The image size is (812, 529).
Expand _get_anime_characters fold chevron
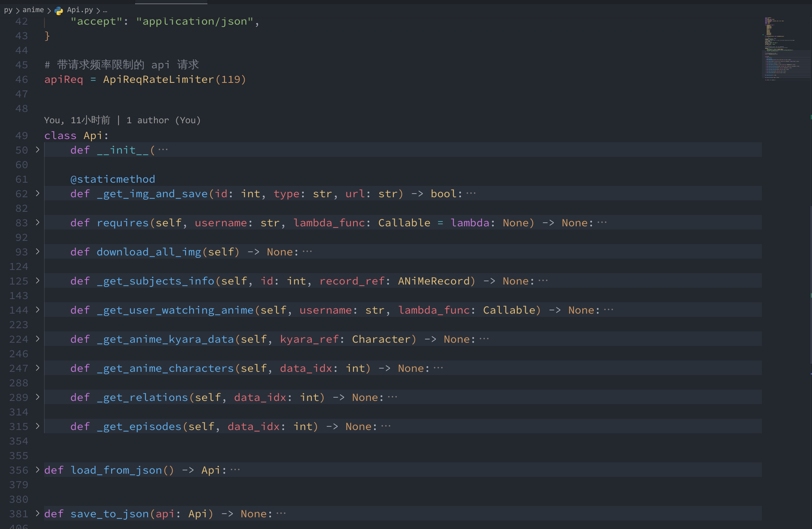click(x=38, y=368)
